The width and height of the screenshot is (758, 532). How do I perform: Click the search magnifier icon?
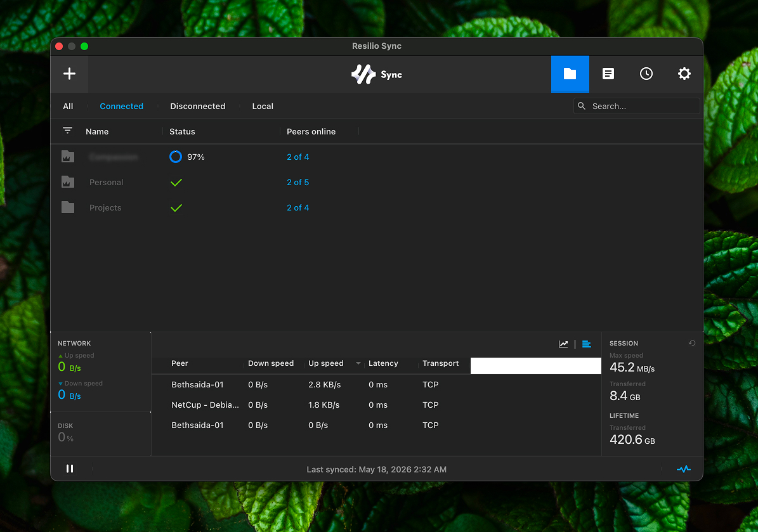[582, 106]
